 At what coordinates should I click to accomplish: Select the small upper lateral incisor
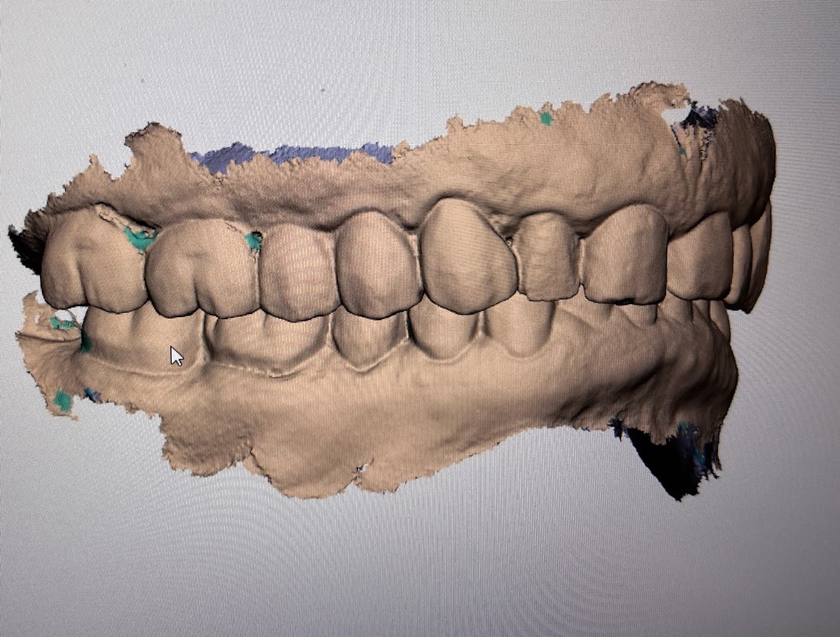coord(546,259)
